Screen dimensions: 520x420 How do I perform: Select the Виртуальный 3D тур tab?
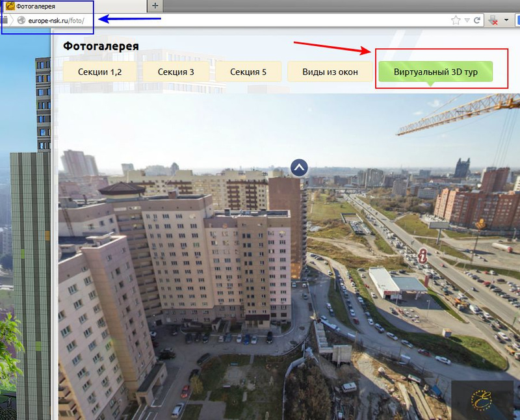435,72
